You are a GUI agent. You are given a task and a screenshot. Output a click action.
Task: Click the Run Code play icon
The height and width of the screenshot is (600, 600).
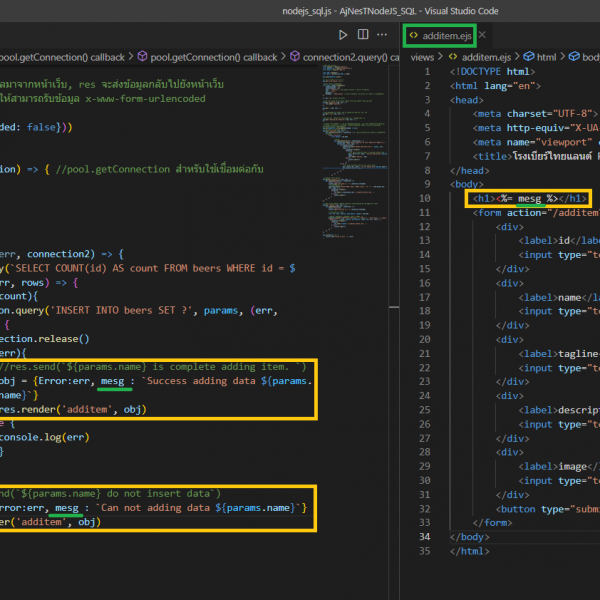pyautogui.click(x=344, y=34)
